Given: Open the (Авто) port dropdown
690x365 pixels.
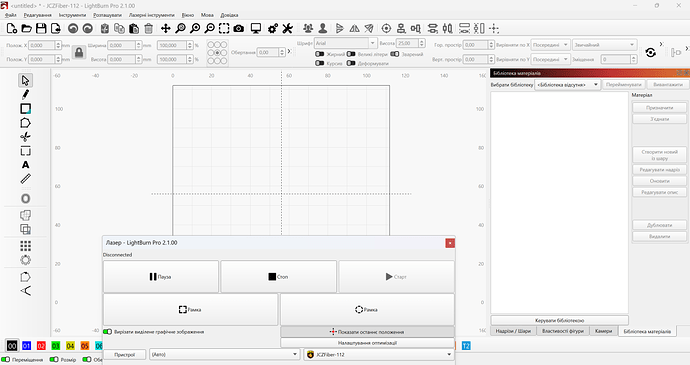Looking at the screenshot, I should pyautogui.click(x=224, y=354).
